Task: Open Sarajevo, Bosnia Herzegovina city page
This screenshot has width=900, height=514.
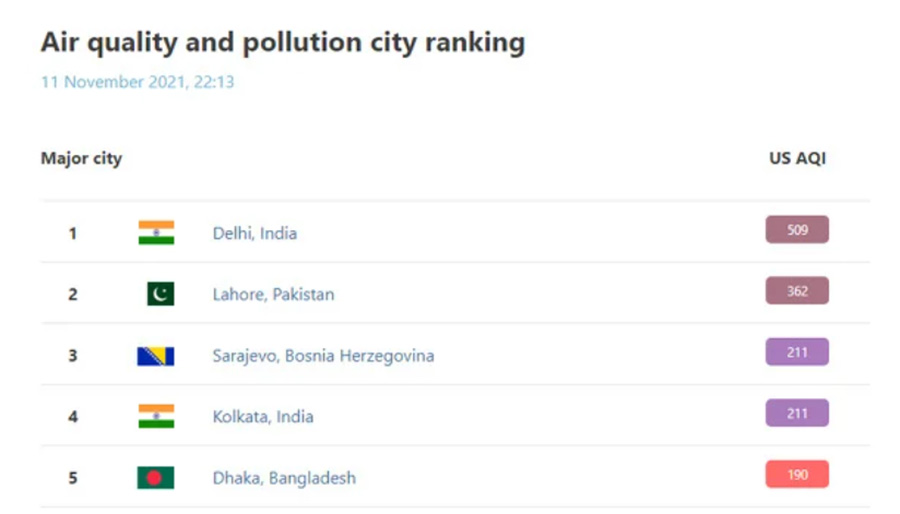Action: point(323,356)
